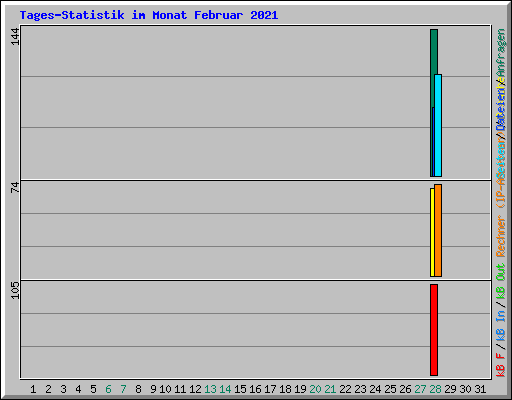Click day '11' on the x-axis
The width and height of the screenshot is (512, 400).
tap(180, 389)
